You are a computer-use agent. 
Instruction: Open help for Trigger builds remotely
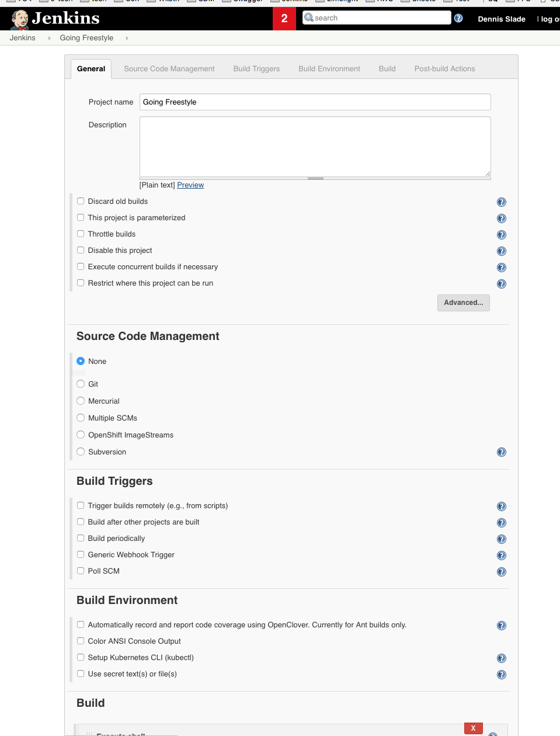pyautogui.click(x=501, y=506)
